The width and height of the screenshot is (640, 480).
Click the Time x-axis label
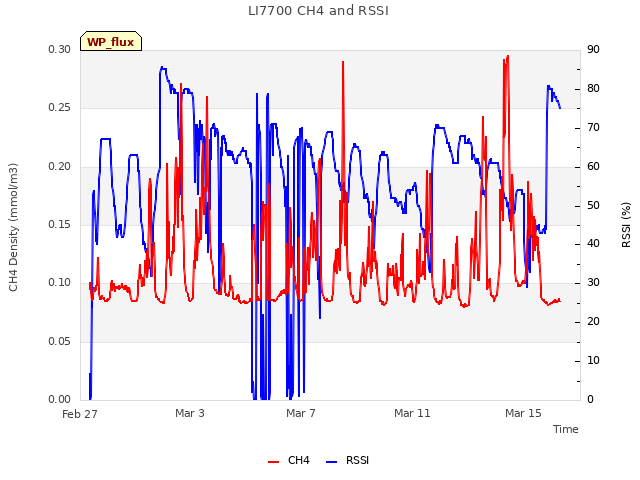pos(566,429)
